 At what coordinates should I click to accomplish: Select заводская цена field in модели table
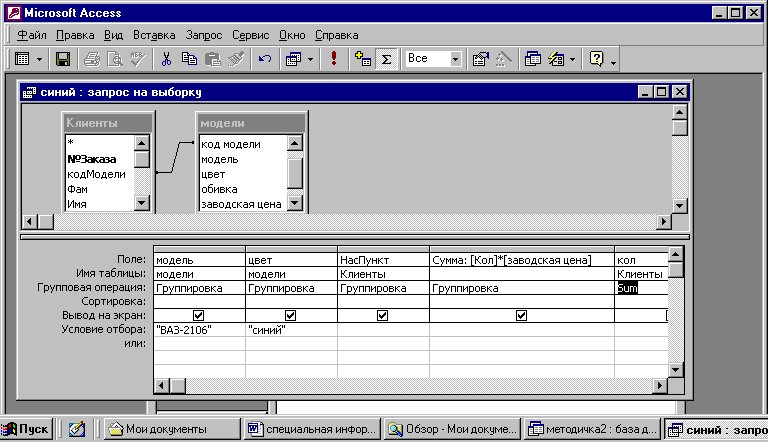pos(243,204)
